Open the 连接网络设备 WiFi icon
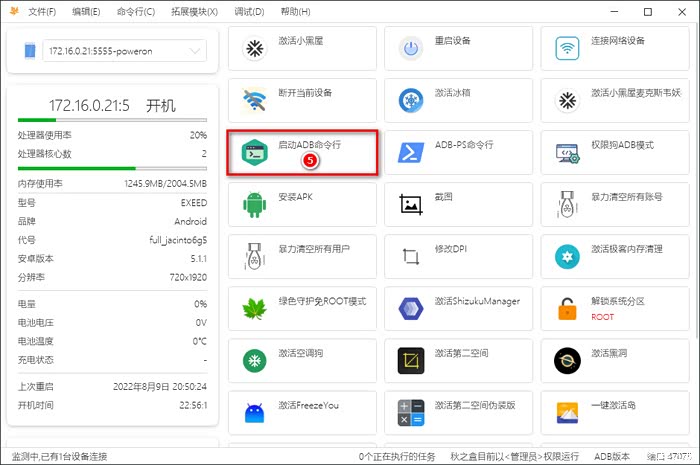The height and width of the screenshot is (465, 700). [567, 48]
